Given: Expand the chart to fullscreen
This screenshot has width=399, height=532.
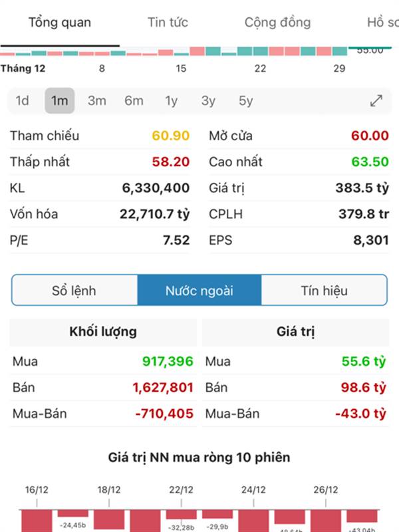Looking at the screenshot, I should coord(376,101).
